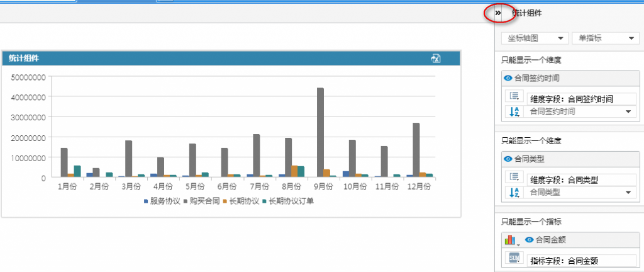This screenshot has height=272, width=644.
Task: Click the 指标字段：合同金额 field box
Action: coord(582,260)
